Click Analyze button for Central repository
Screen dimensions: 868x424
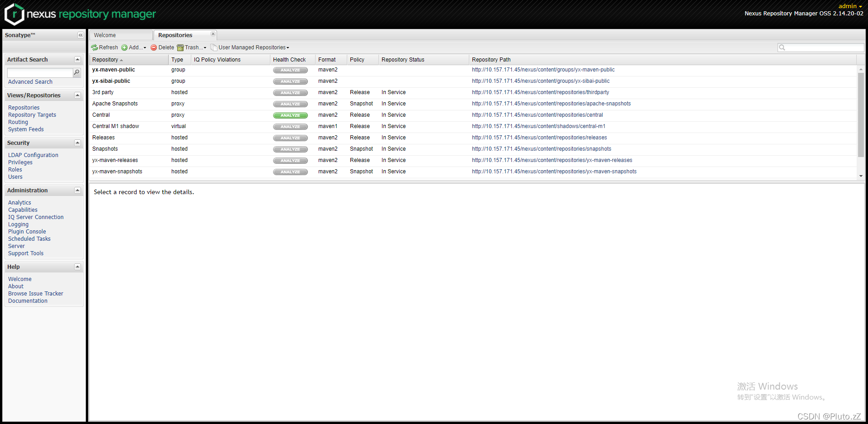tap(290, 115)
